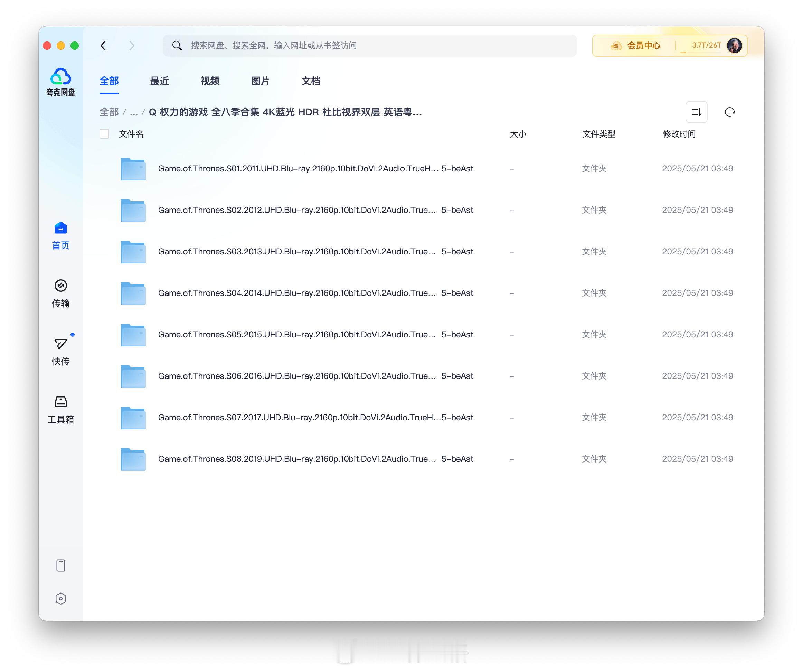Click the S03.2013 folder icon
This screenshot has width=803, height=672.
tap(133, 252)
